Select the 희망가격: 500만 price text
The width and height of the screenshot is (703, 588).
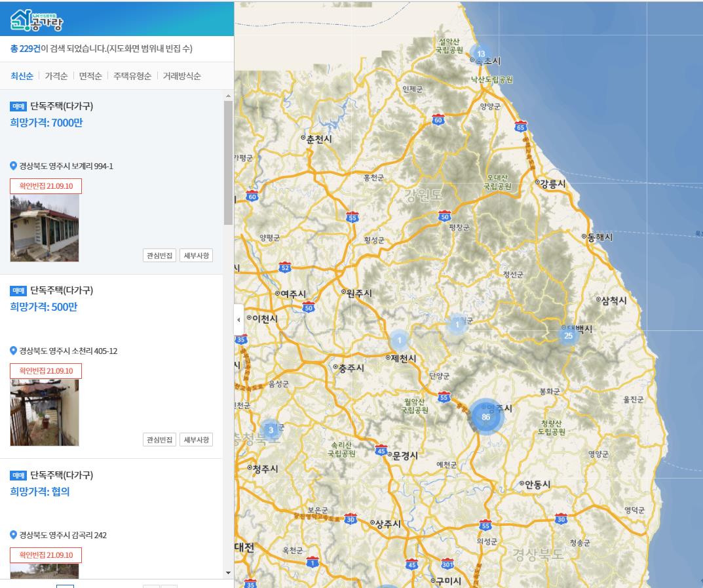coord(43,307)
